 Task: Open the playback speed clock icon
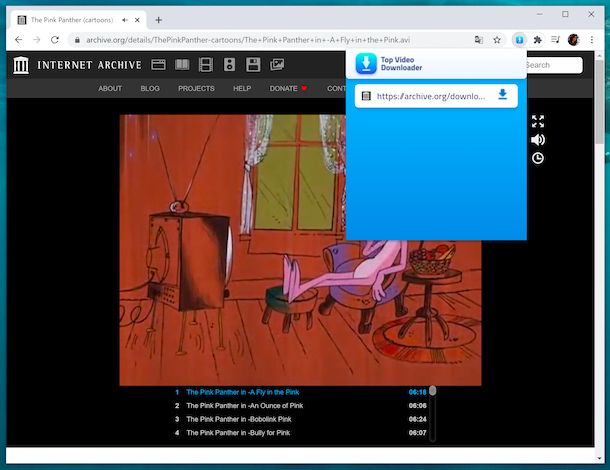pos(538,158)
